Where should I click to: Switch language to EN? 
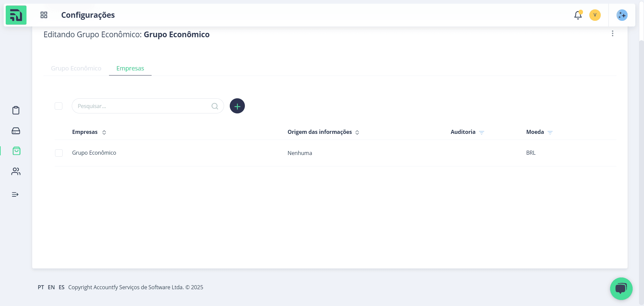(x=51, y=287)
